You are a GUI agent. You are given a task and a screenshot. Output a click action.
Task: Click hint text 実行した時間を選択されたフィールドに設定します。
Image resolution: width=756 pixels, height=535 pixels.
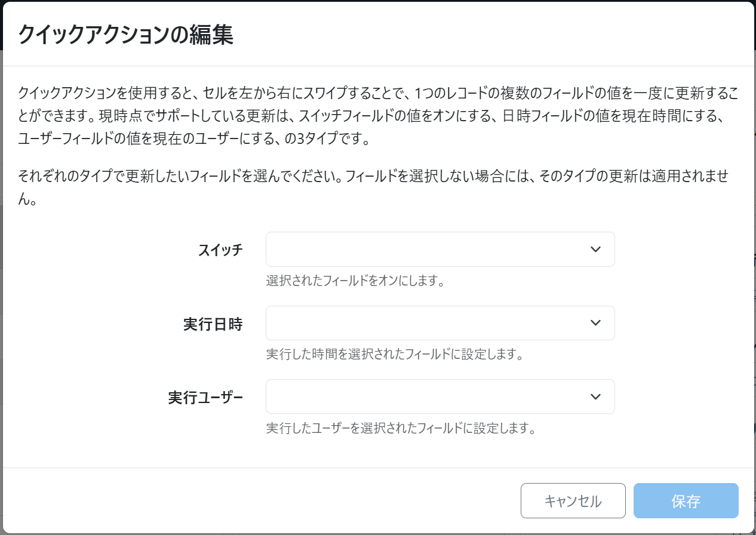395,355
